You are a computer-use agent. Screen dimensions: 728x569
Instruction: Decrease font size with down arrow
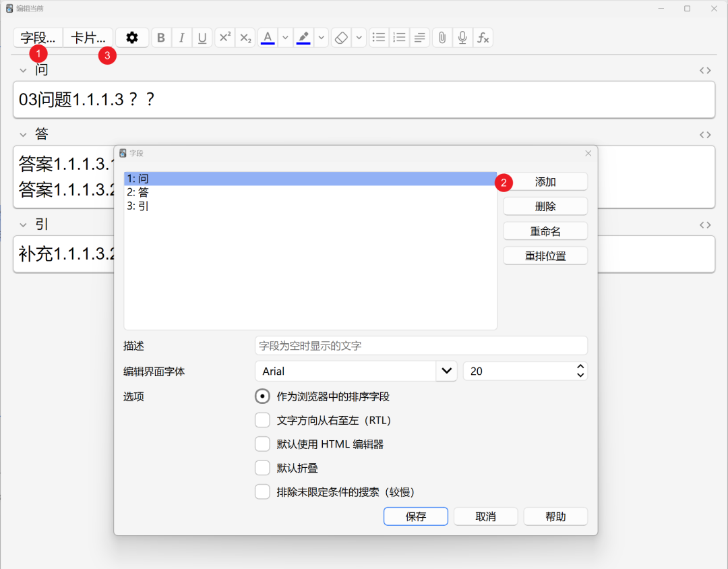tap(580, 376)
